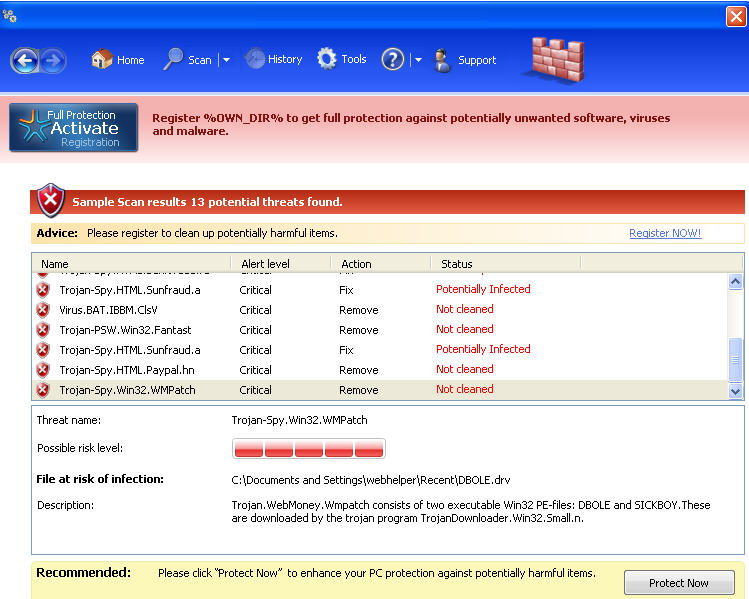This screenshot has height=599, width=749.
Task: Click the threat list scroll down arrow
Action: (x=736, y=391)
